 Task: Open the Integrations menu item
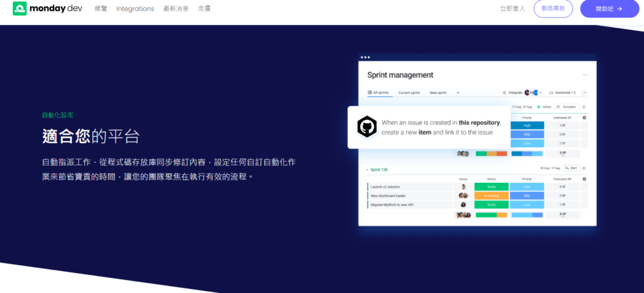(x=135, y=9)
